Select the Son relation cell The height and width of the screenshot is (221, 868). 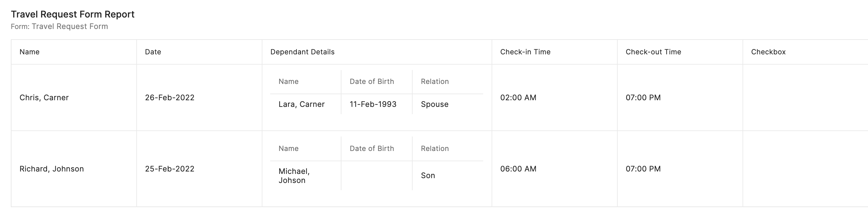(428, 175)
